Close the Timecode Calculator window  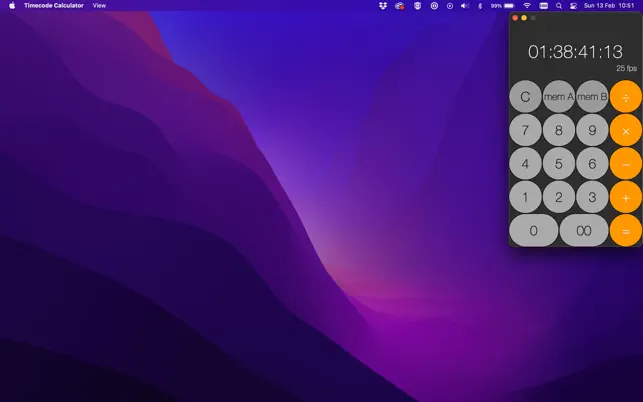515,18
